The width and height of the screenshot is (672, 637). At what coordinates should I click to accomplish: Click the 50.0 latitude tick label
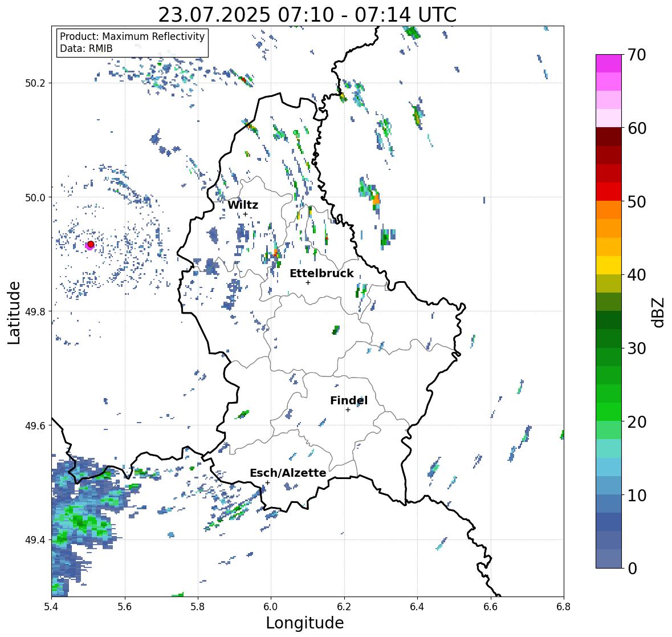tap(35, 198)
